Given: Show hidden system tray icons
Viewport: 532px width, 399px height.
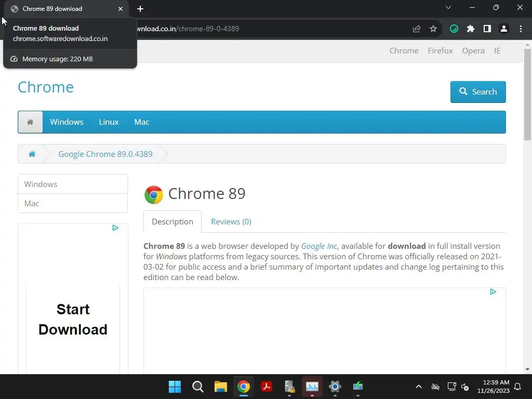Looking at the screenshot, I should 419,387.
